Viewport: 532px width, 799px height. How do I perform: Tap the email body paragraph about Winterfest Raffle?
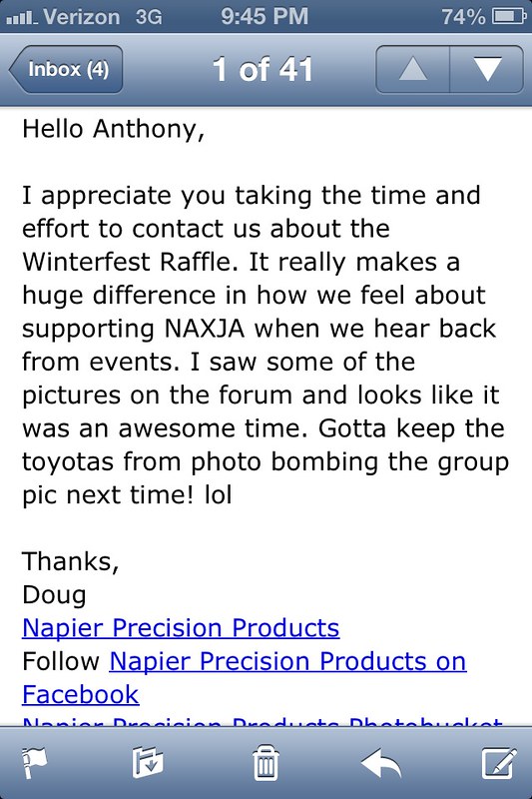[x=265, y=345]
